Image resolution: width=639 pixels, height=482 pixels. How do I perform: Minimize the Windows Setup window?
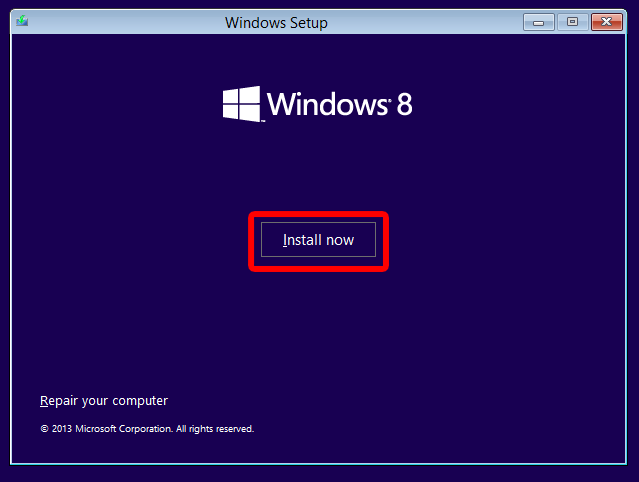pyautogui.click(x=538, y=22)
